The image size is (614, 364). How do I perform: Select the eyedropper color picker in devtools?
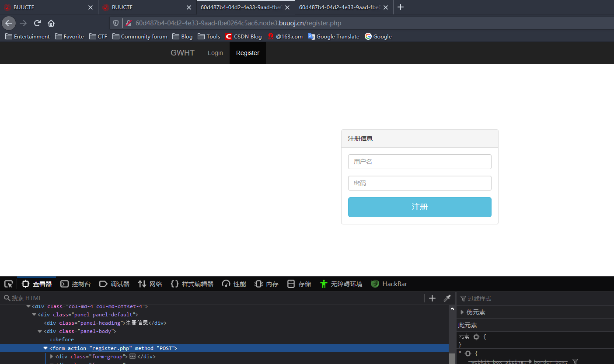click(447, 298)
